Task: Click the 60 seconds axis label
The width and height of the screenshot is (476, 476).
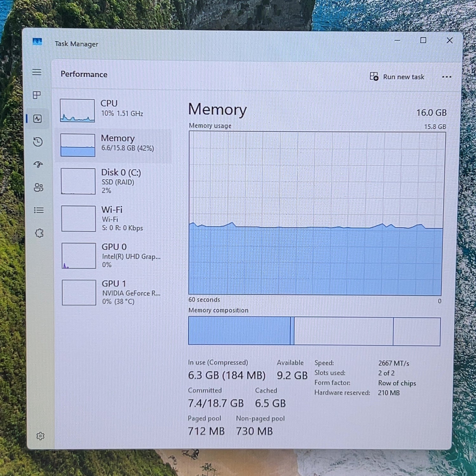Action: (x=204, y=300)
